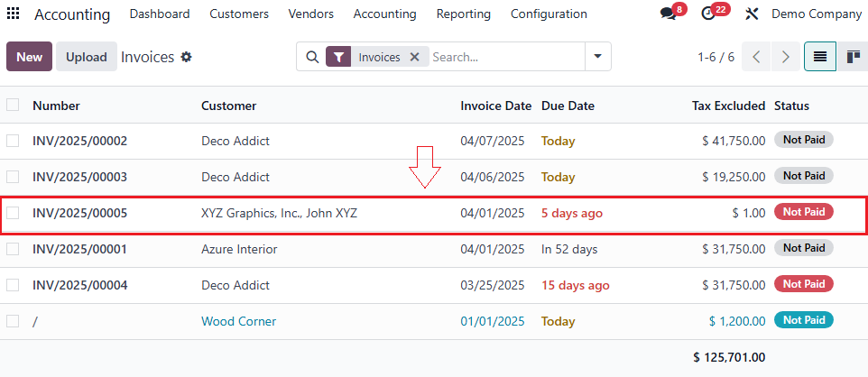The width and height of the screenshot is (868, 377).
Task: Click the debug tools wrench icon
Action: tap(752, 14)
